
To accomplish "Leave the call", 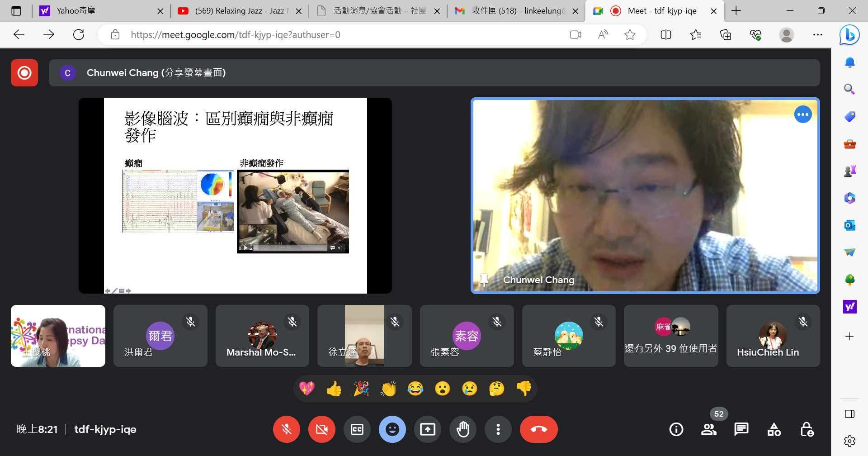I will coord(538,429).
